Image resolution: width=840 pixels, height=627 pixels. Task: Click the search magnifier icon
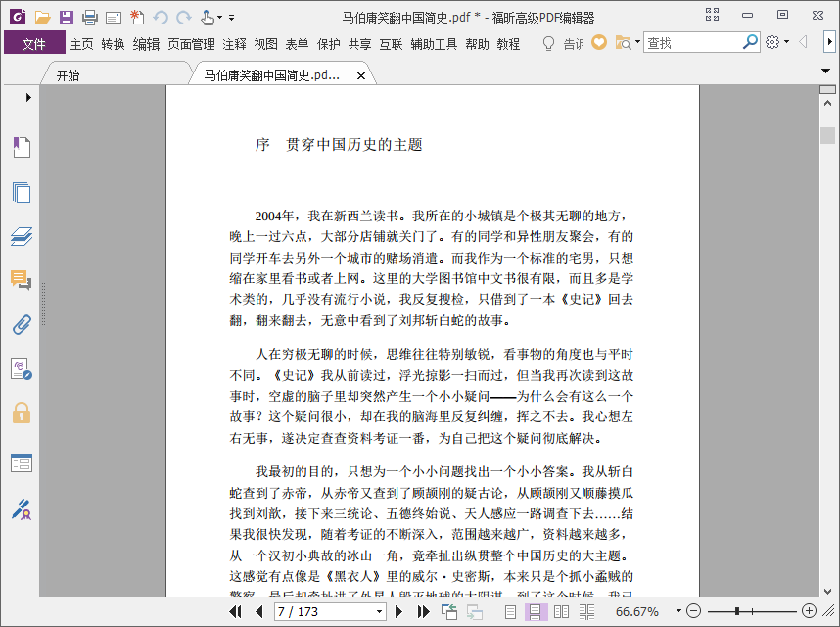tap(750, 42)
